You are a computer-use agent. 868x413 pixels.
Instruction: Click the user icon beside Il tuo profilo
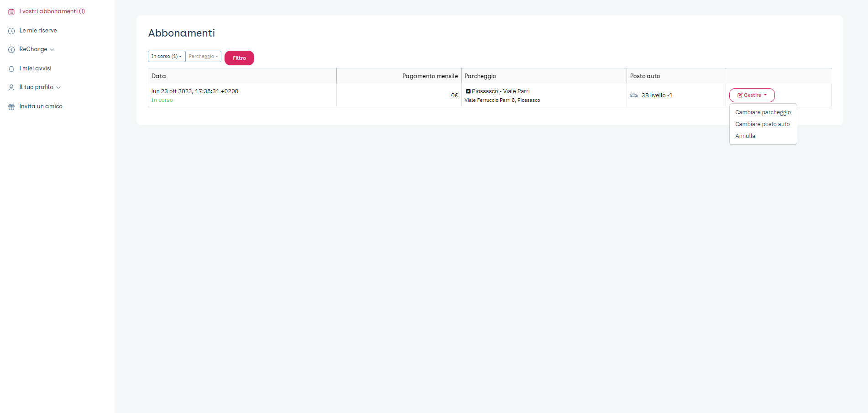(11, 88)
